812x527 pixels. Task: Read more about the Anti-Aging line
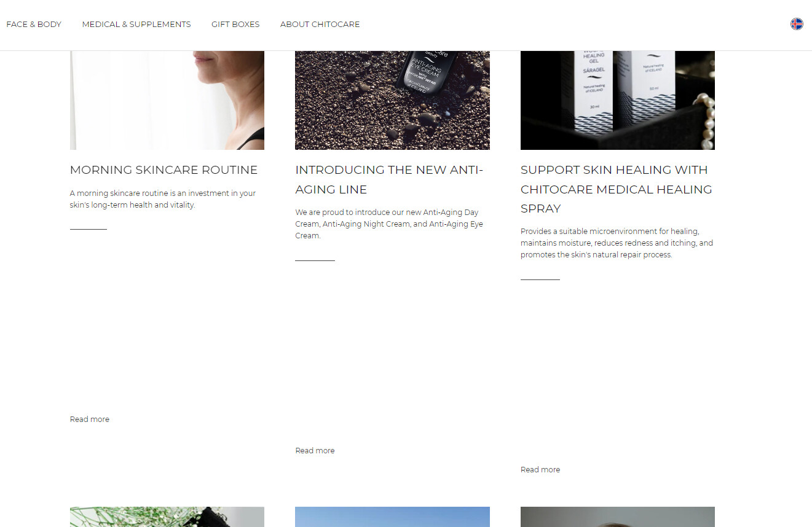point(315,451)
